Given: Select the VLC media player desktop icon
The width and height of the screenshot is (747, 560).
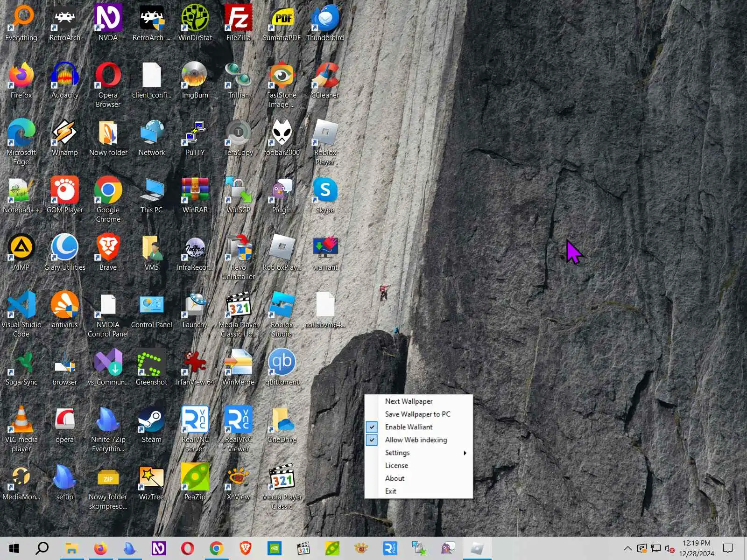Looking at the screenshot, I should (21, 429).
